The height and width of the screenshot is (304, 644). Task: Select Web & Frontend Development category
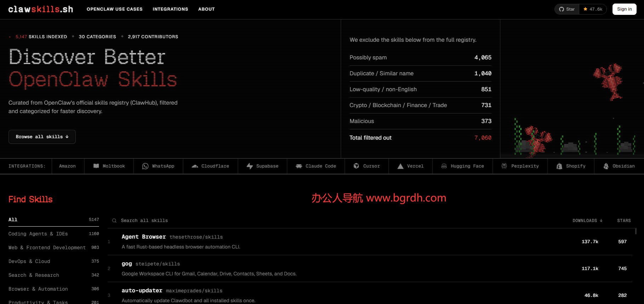(x=54, y=247)
